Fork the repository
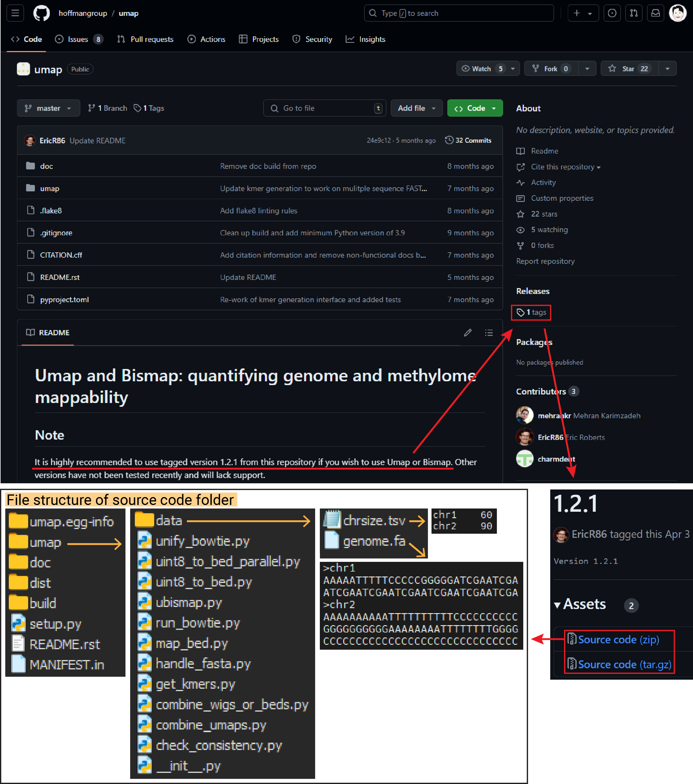Viewport: 693px width, 784px height. coord(551,69)
